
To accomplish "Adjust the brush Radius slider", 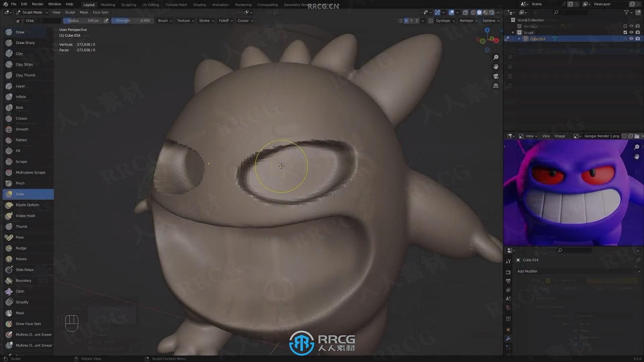I will [x=83, y=21].
